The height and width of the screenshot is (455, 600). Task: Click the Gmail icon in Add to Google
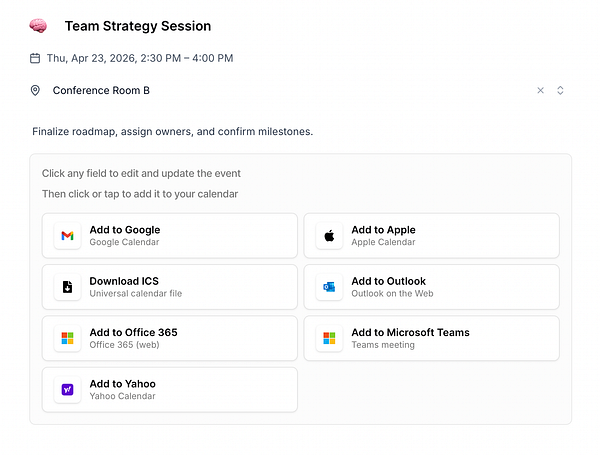(x=67, y=236)
